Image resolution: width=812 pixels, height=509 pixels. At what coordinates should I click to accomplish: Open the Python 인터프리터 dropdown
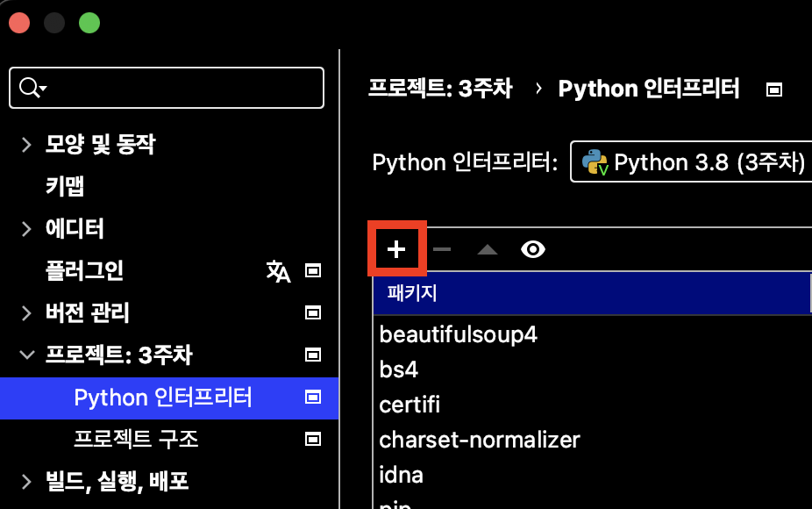pyautogui.click(x=691, y=161)
